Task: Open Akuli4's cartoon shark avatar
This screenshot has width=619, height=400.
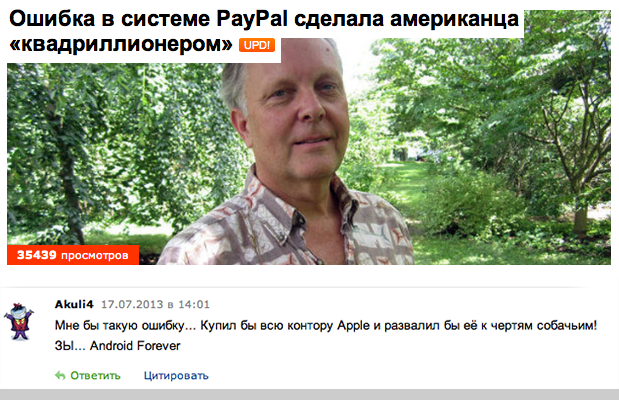Action: click(19, 322)
